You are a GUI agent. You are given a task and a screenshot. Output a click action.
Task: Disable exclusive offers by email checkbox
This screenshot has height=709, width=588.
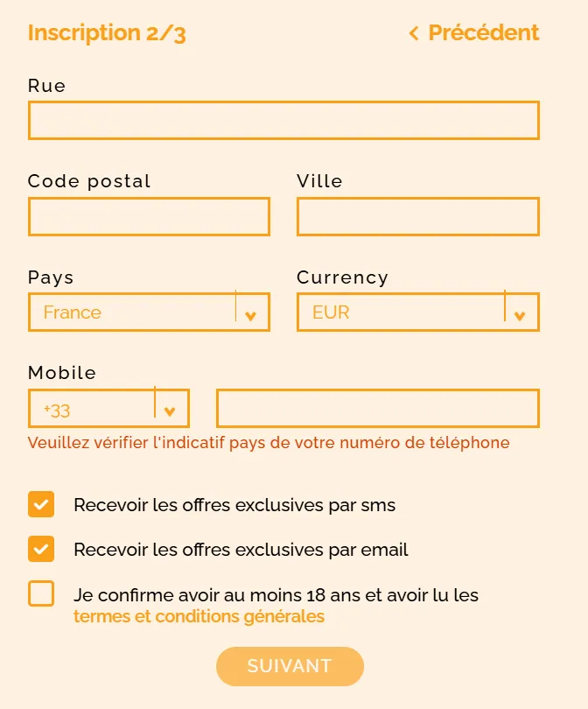[x=41, y=550]
